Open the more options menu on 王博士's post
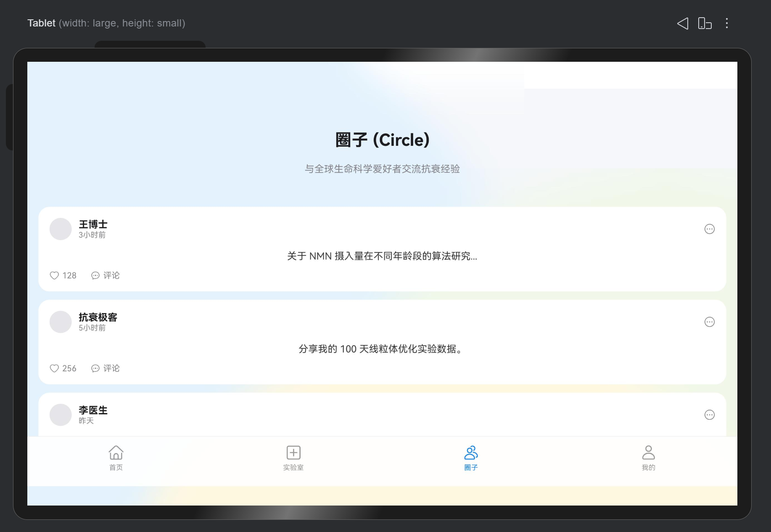The width and height of the screenshot is (771, 532). coord(709,229)
